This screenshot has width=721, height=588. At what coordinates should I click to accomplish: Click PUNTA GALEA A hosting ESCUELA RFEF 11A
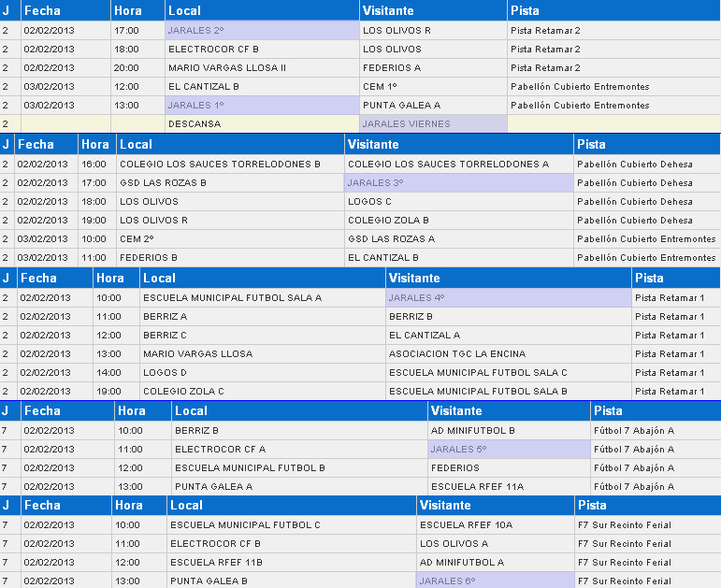[299, 487]
